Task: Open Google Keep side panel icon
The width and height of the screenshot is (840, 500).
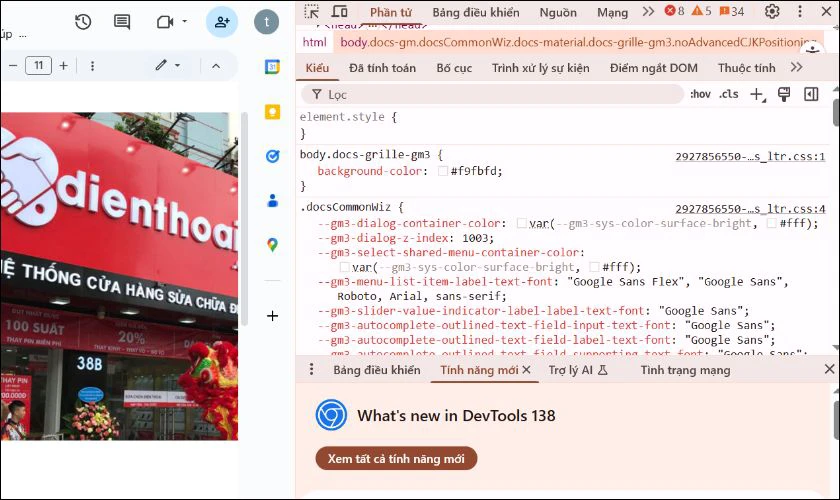Action: 272,112
